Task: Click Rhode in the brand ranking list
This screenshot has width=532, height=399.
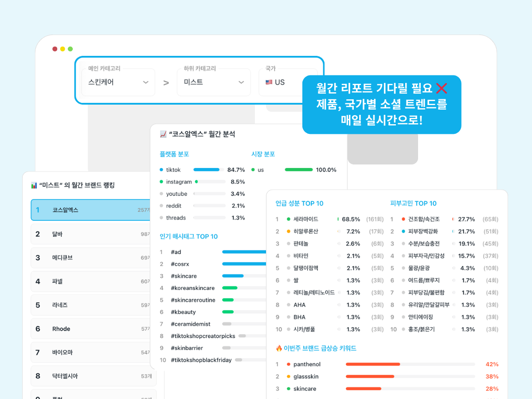Action: tap(61, 329)
